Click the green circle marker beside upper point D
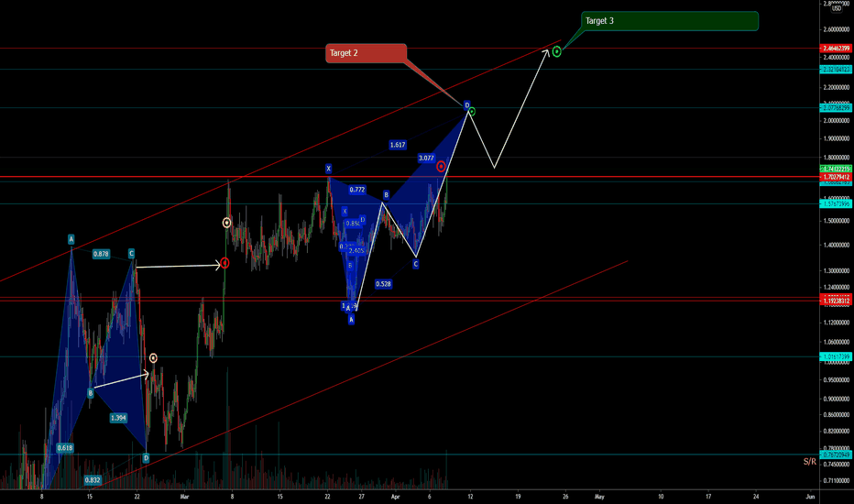 point(472,112)
